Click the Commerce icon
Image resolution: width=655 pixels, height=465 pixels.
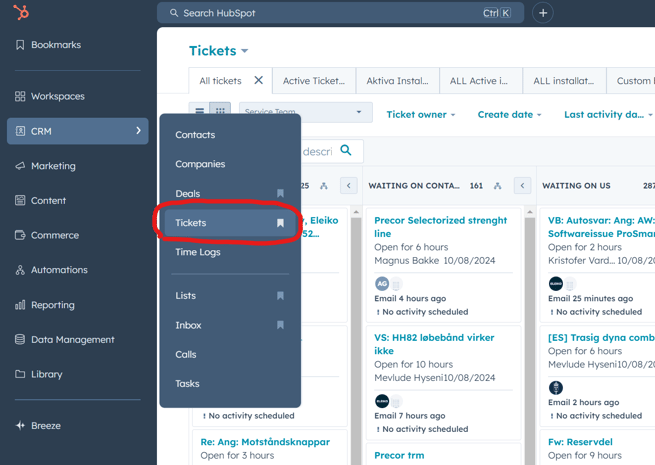(20, 235)
